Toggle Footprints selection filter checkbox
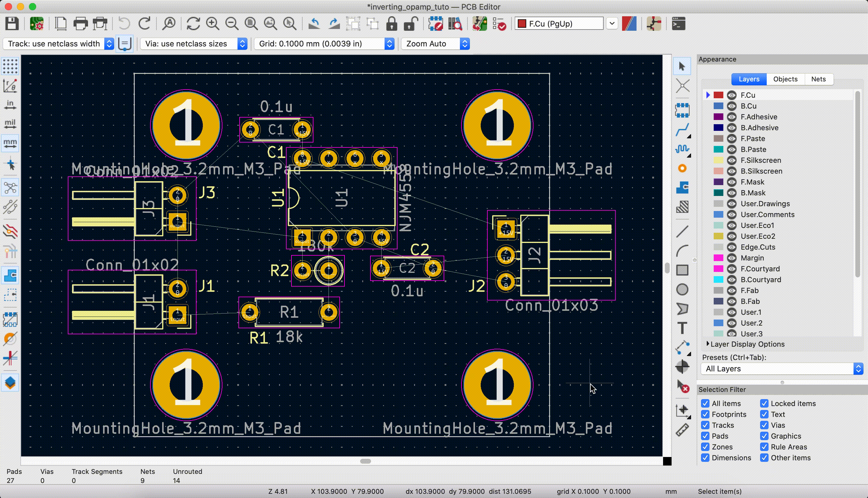The image size is (868, 498). pyautogui.click(x=705, y=414)
